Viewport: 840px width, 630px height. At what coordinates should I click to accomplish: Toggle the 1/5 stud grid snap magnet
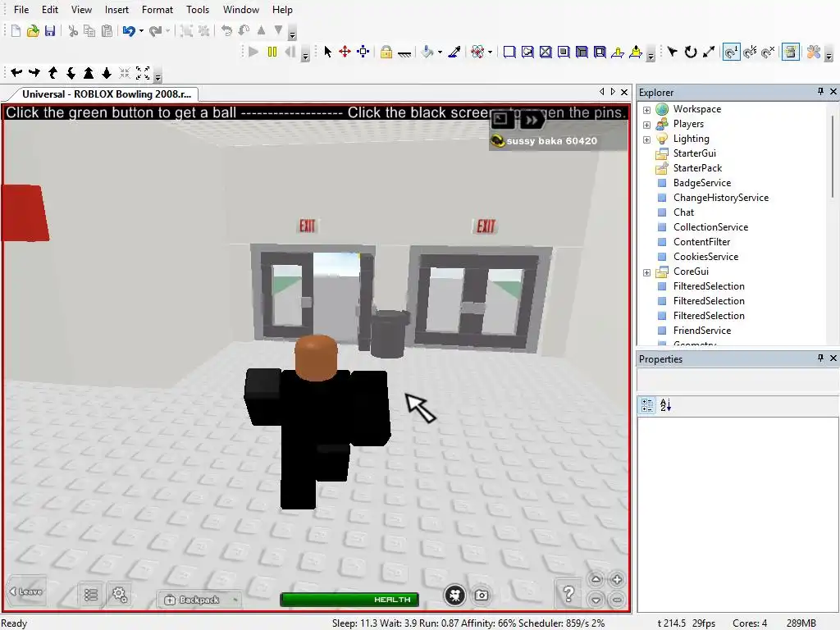750,52
